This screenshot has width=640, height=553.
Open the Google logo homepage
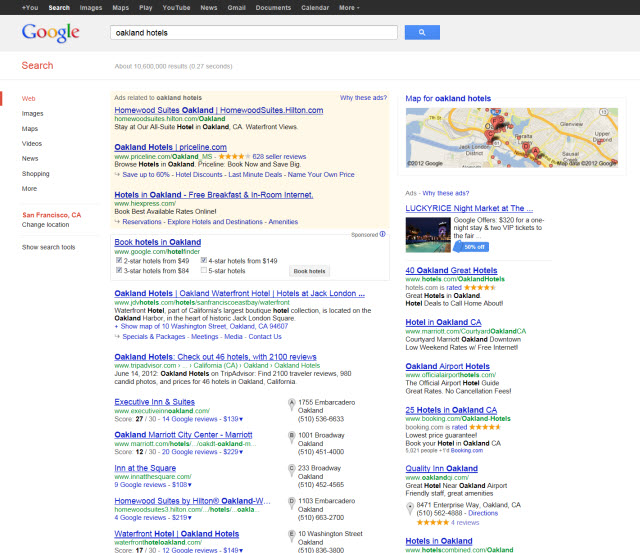(x=51, y=33)
